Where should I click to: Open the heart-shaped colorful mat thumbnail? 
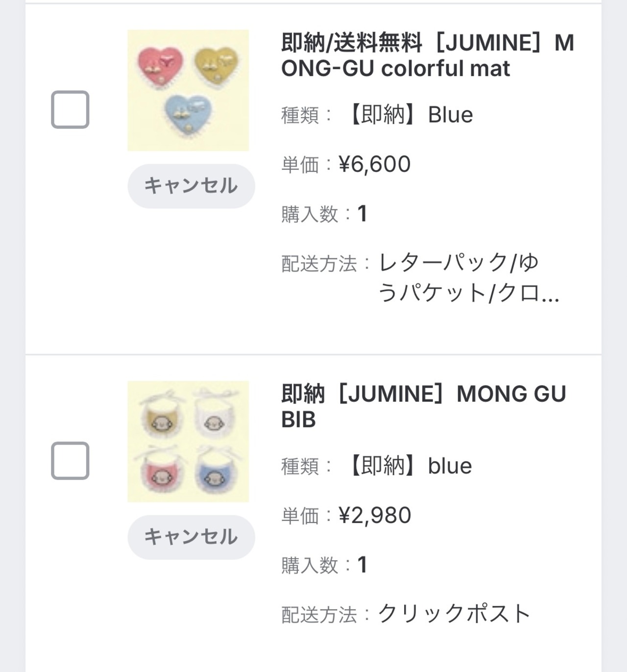188,90
